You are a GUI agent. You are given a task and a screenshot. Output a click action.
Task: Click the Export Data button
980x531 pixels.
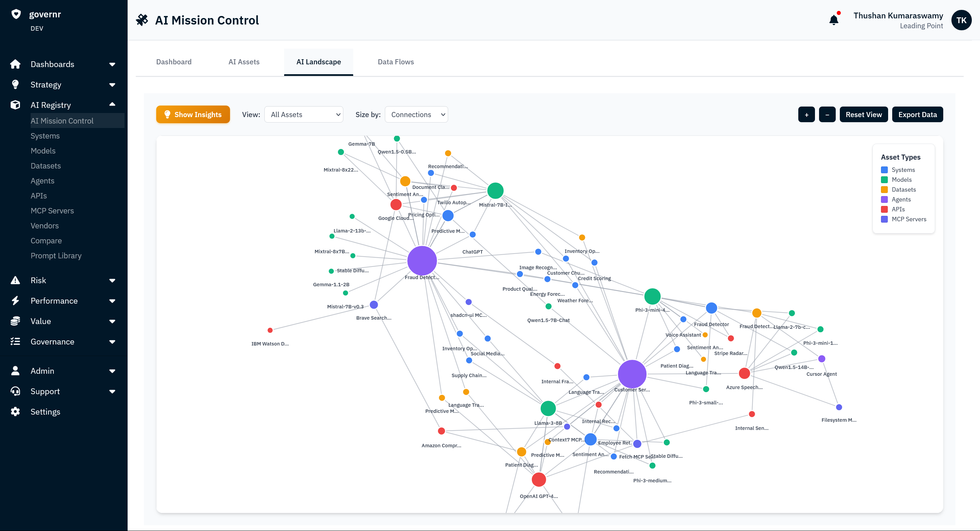point(917,115)
